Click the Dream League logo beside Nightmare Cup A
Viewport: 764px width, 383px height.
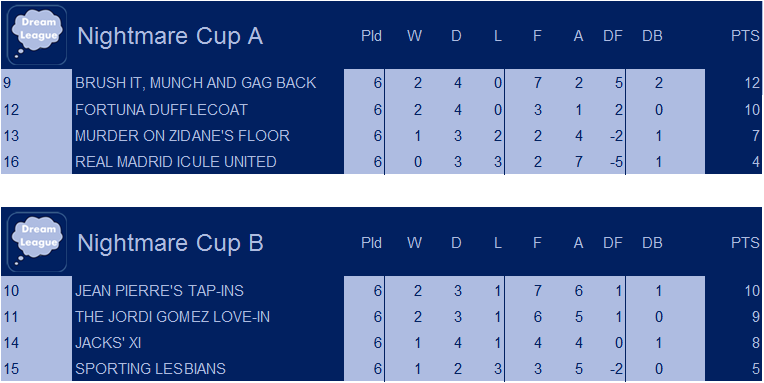click(38, 35)
